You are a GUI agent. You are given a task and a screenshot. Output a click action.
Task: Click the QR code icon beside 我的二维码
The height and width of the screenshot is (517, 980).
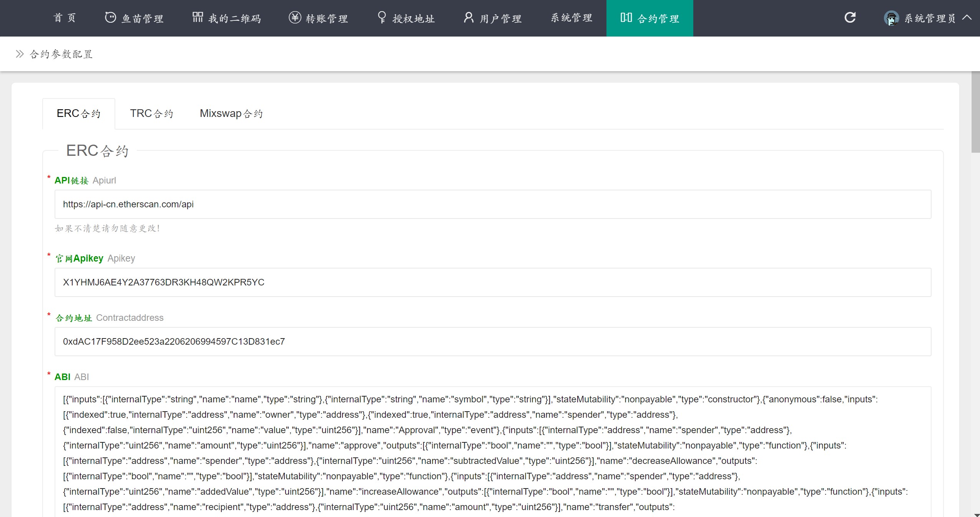pos(197,17)
